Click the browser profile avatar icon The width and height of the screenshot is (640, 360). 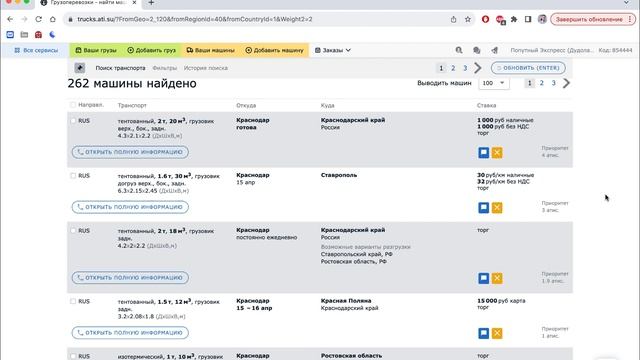coord(542,19)
